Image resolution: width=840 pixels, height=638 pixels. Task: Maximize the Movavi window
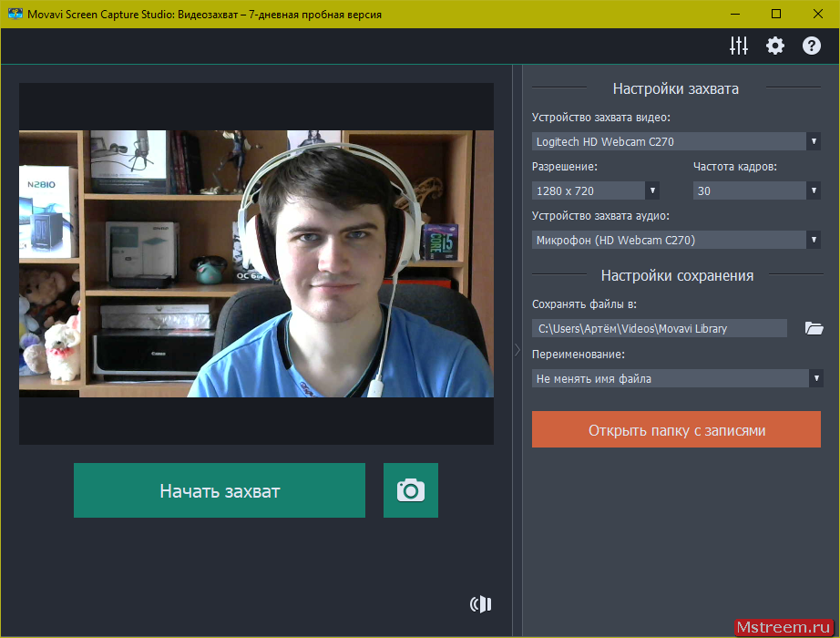click(775, 14)
